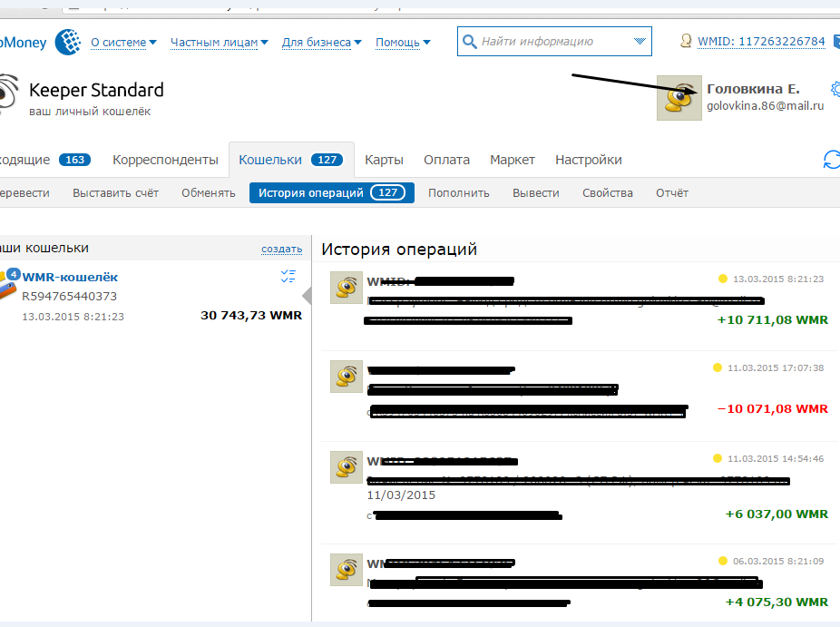Expand the 'Частным лицам' dropdown menu
The image size is (840, 627).
coord(219,42)
